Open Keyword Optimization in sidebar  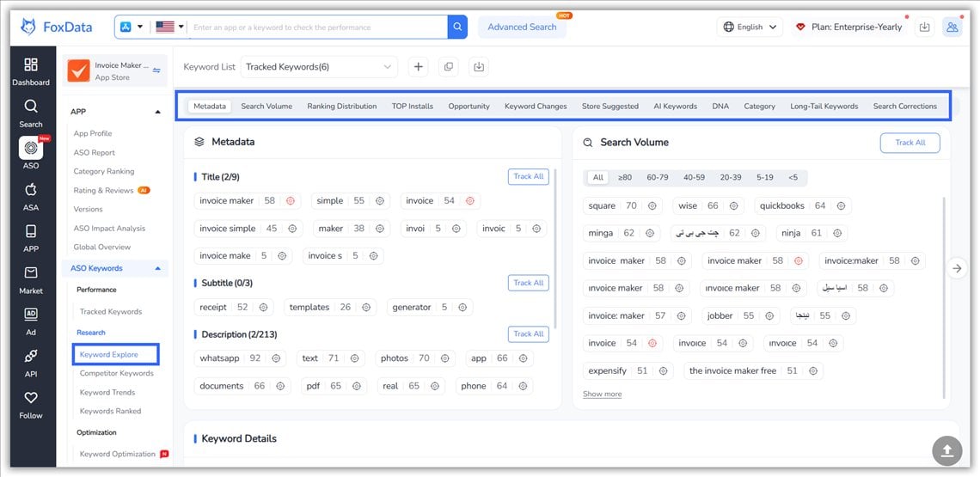pos(118,454)
